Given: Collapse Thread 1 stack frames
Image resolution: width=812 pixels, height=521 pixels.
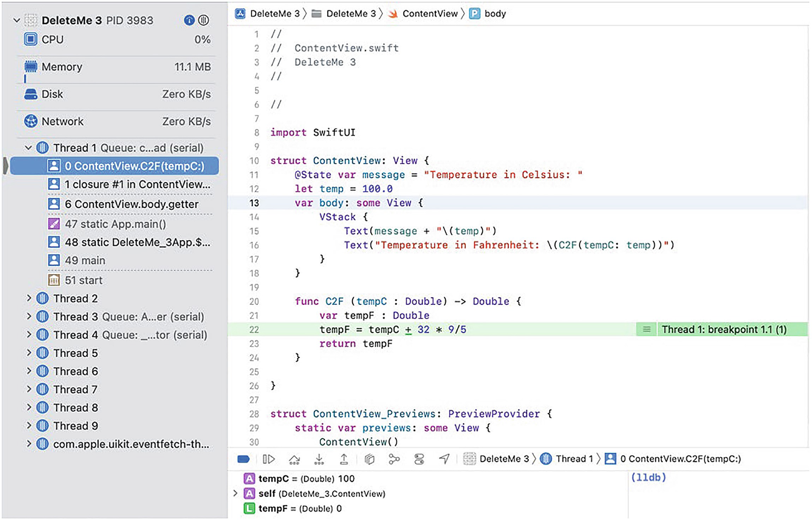Looking at the screenshot, I should [28, 148].
